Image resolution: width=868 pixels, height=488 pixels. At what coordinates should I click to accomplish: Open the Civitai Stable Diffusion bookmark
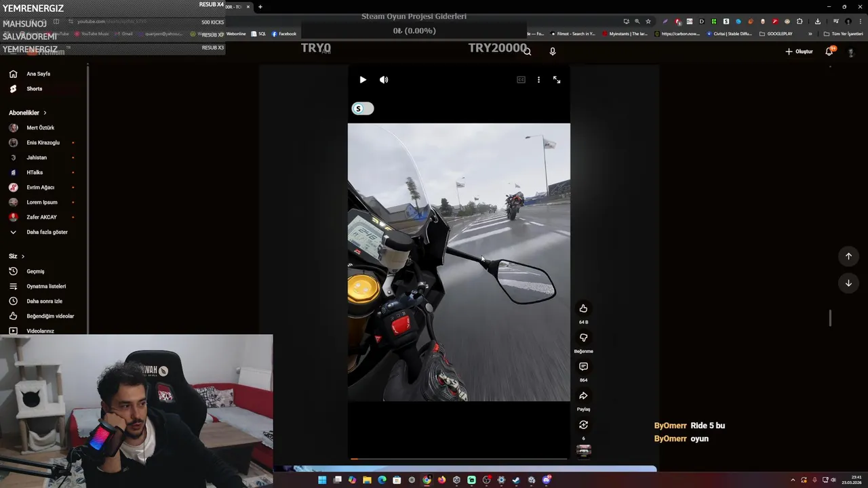click(x=730, y=34)
